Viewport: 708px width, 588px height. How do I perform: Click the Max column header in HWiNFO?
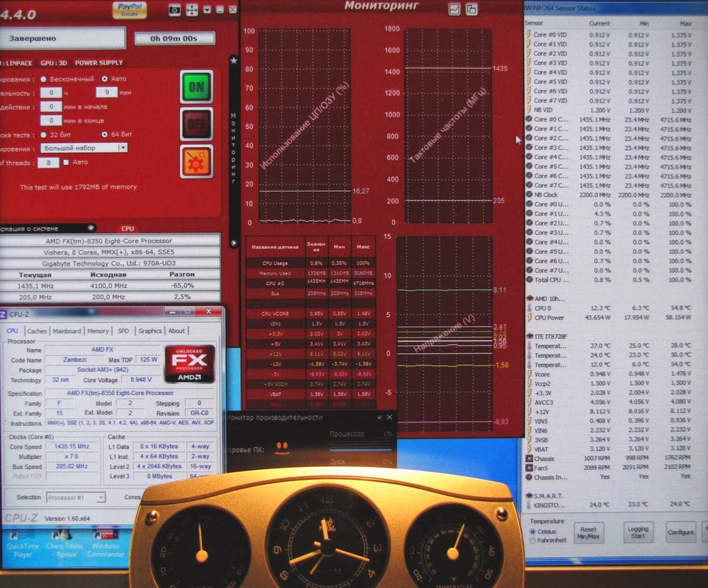coord(685,23)
